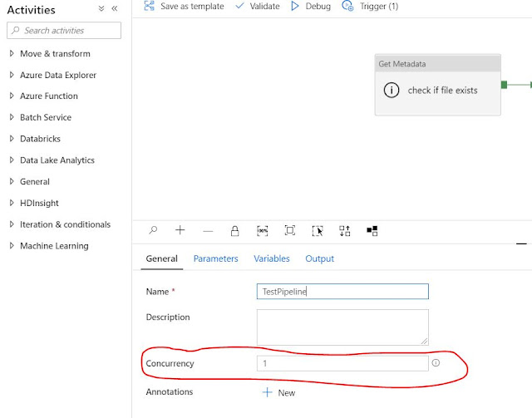Focus the Search activities field
The height and width of the screenshot is (418, 532).
tap(64, 31)
